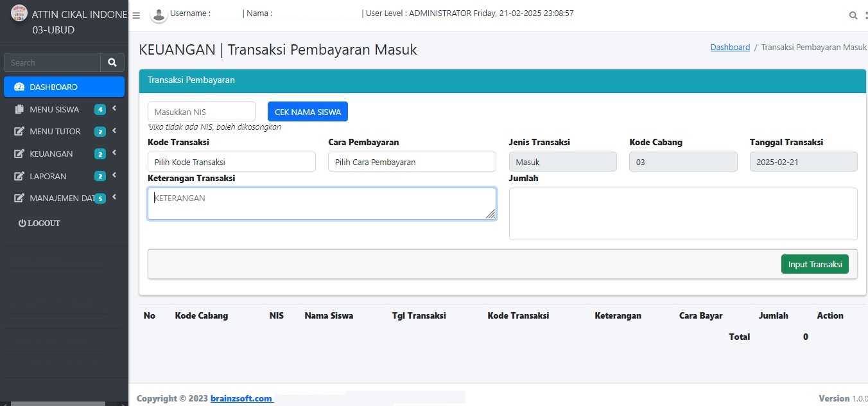Click the sidebar horizontal scrollbar
Image resolution: width=868 pixels, height=406 pixels.
pyautogui.click(x=58, y=403)
